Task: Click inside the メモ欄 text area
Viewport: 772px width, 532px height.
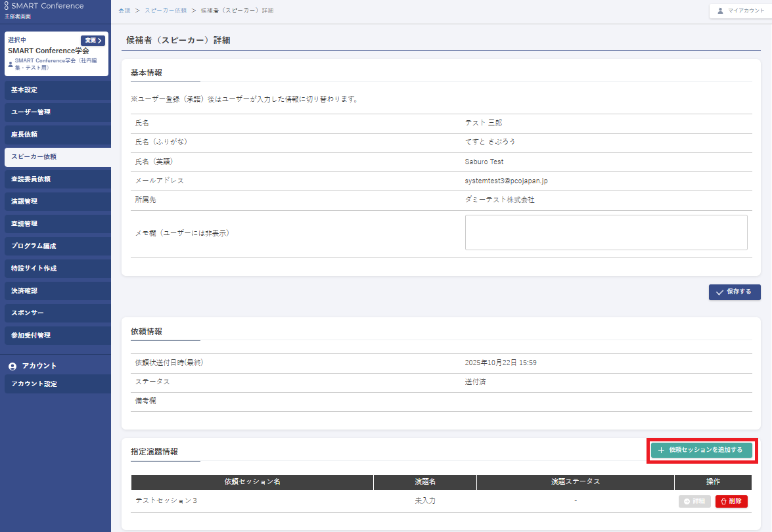Action: tap(606, 233)
